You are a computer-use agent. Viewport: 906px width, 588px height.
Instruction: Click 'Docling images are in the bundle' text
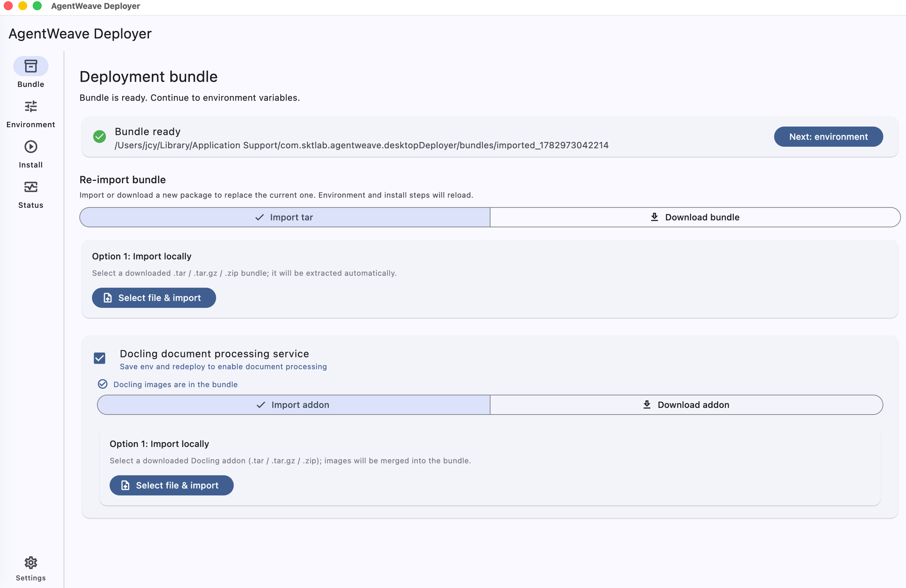tap(175, 385)
